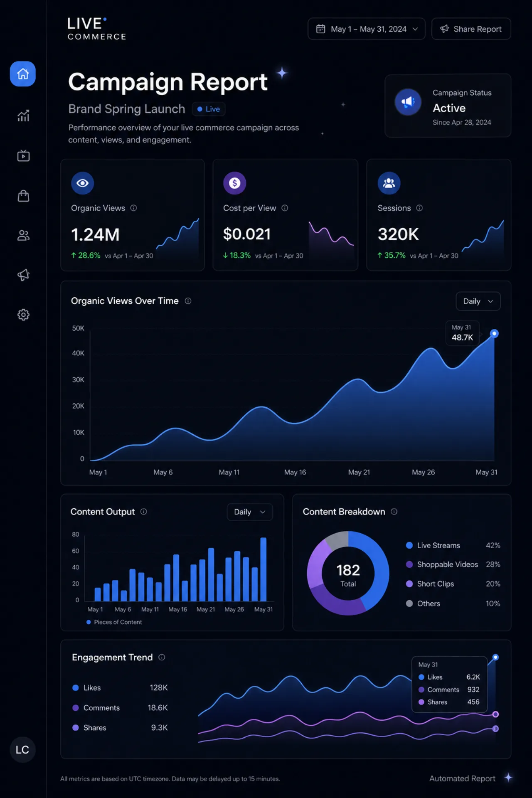Click the sparkle star beside Campaign Report title
The image size is (532, 798).
(x=282, y=73)
